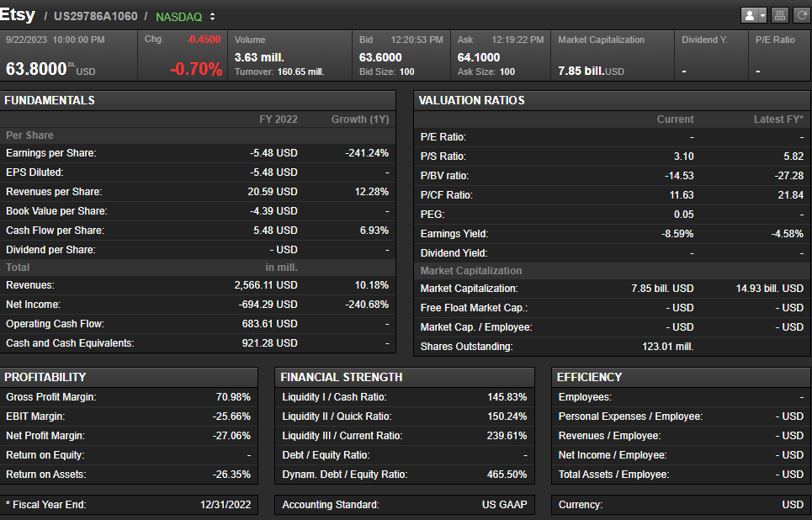
Task: Click the EPS Diluted row label
Action: [34, 172]
